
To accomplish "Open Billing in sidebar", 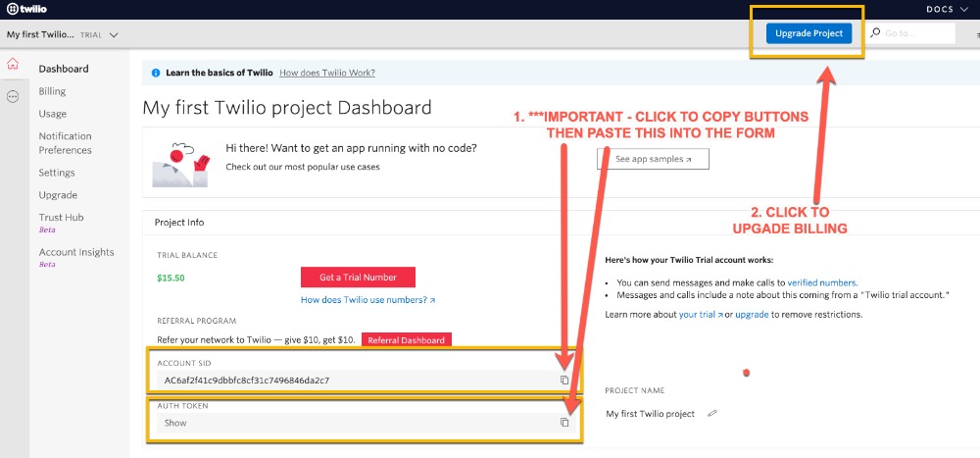I will (52, 91).
